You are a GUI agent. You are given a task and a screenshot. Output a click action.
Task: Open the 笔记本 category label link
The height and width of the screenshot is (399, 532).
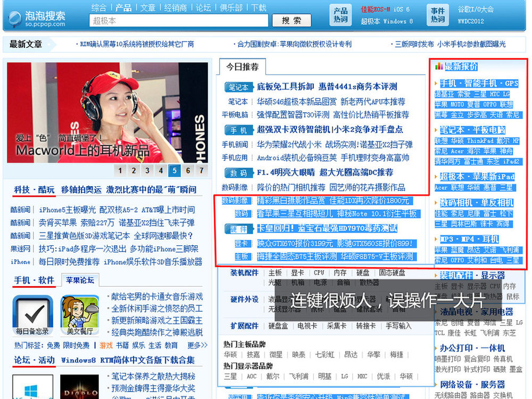[239, 87]
